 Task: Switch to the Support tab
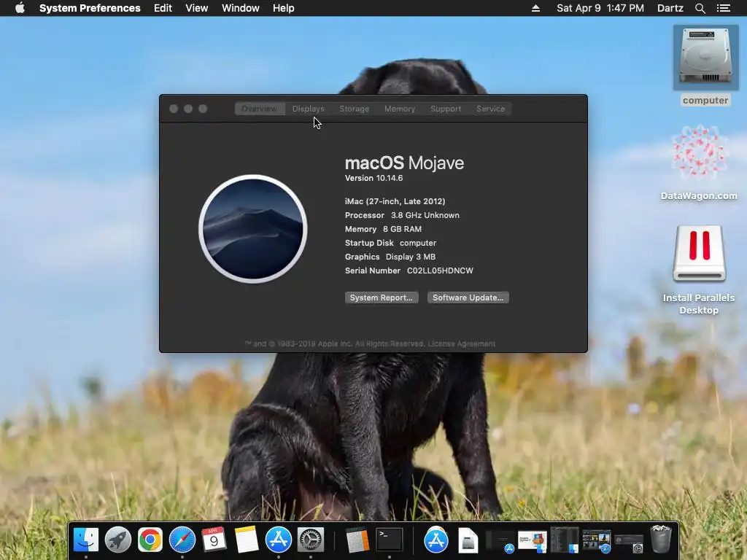pos(446,109)
